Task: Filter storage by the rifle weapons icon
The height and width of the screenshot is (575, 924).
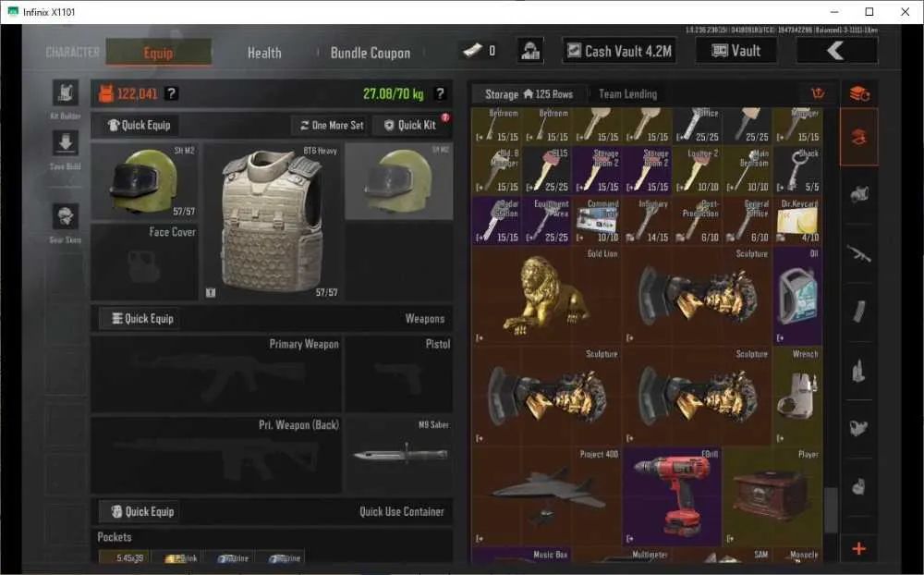Action: (x=859, y=253)
